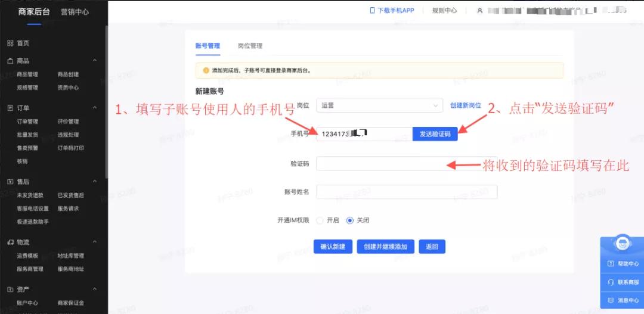
Task: Click the 返回 button
Action: click(x=432, y=247)
